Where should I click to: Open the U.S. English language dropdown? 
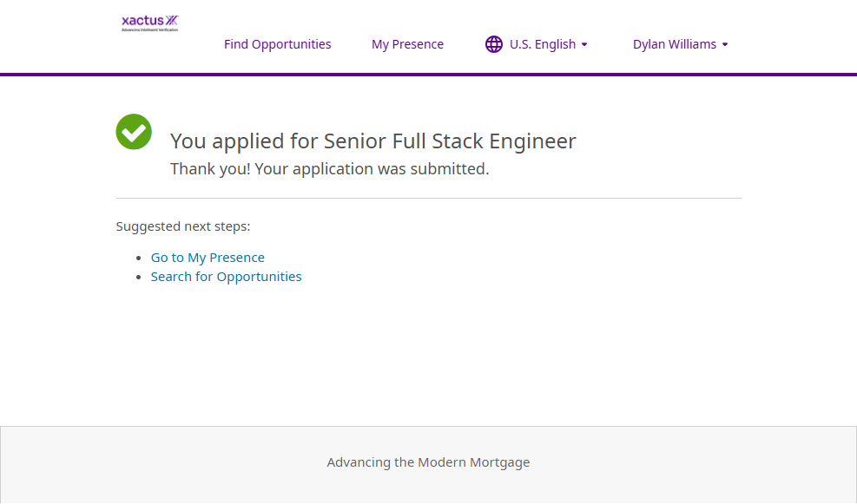pyautogui.click(x=543, y=44)
